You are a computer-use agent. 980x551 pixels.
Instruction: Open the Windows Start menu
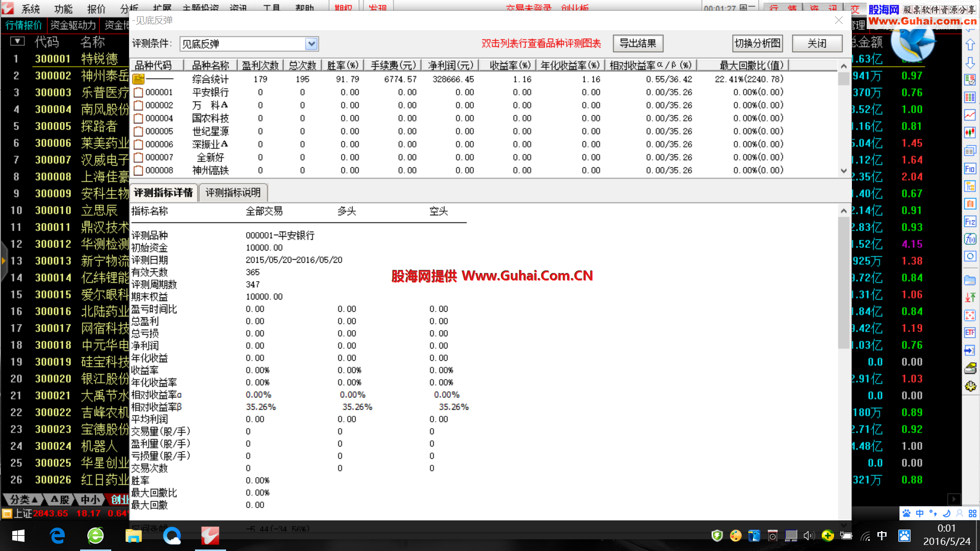[x=18, y=536]
